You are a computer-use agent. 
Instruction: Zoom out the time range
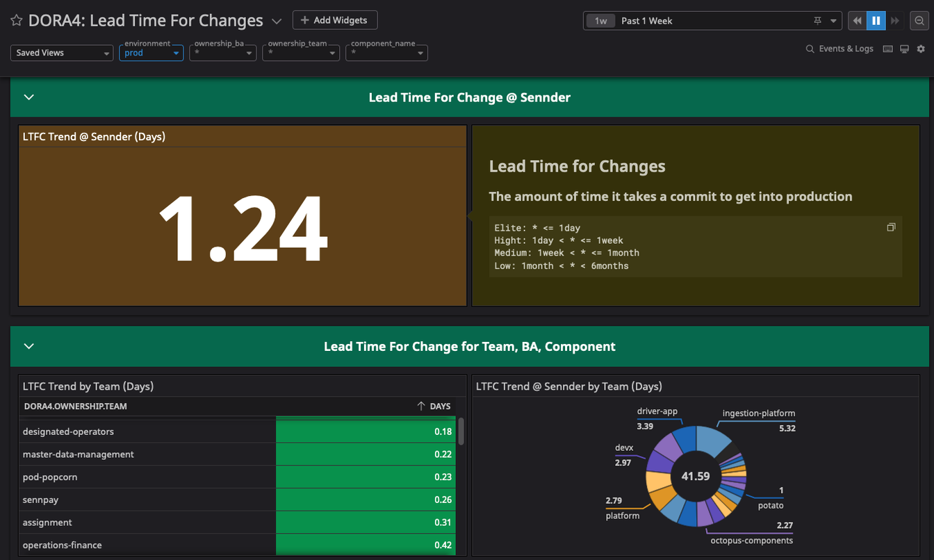[919, 21]
